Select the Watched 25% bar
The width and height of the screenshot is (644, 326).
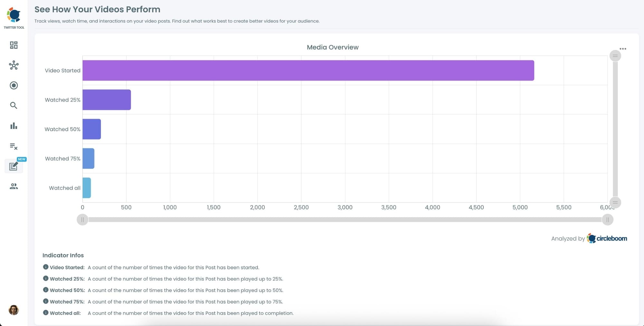[106, 99]
